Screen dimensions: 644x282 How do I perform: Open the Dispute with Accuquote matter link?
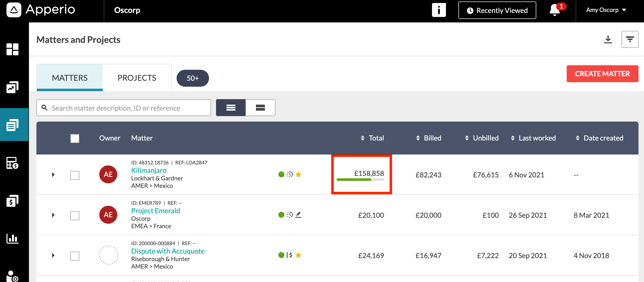168,251
